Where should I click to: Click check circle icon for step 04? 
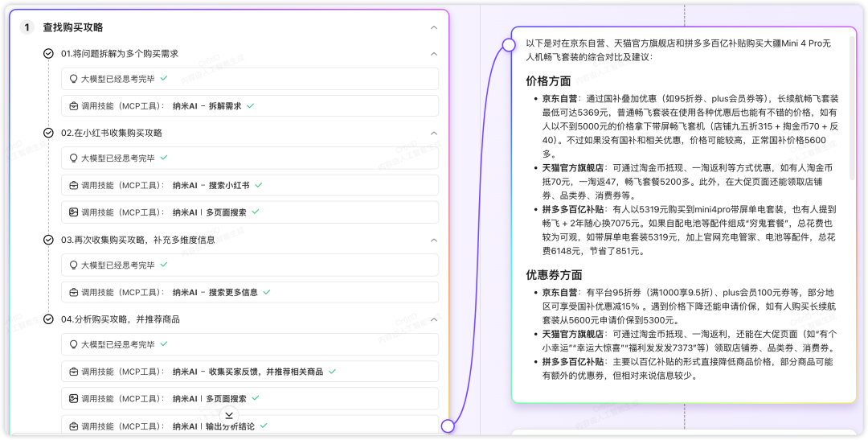pos(49,319)
